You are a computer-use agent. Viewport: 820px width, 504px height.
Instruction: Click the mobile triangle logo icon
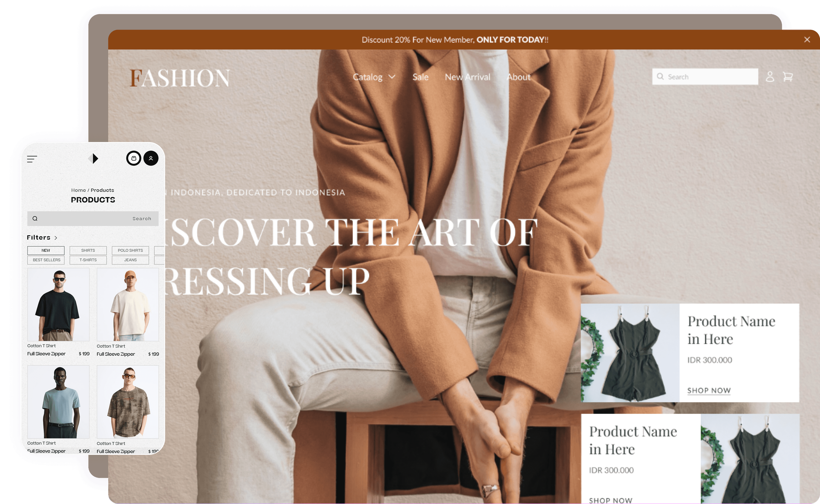93,158
